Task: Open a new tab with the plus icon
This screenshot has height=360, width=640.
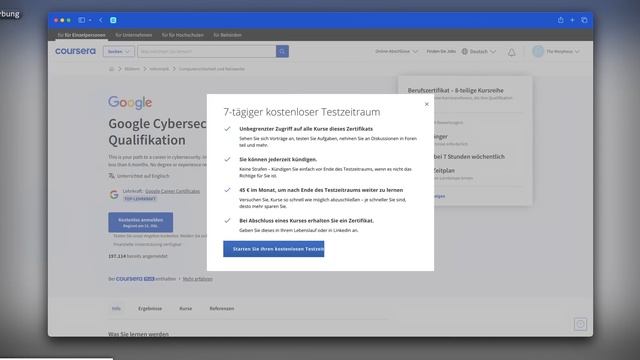Action: [x=572, y=20]
